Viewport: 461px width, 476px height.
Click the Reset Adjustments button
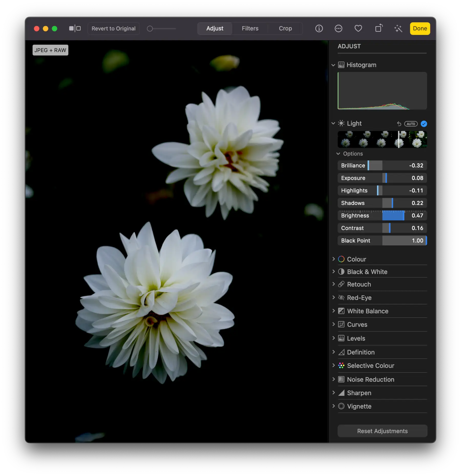(x=382, y=431)
